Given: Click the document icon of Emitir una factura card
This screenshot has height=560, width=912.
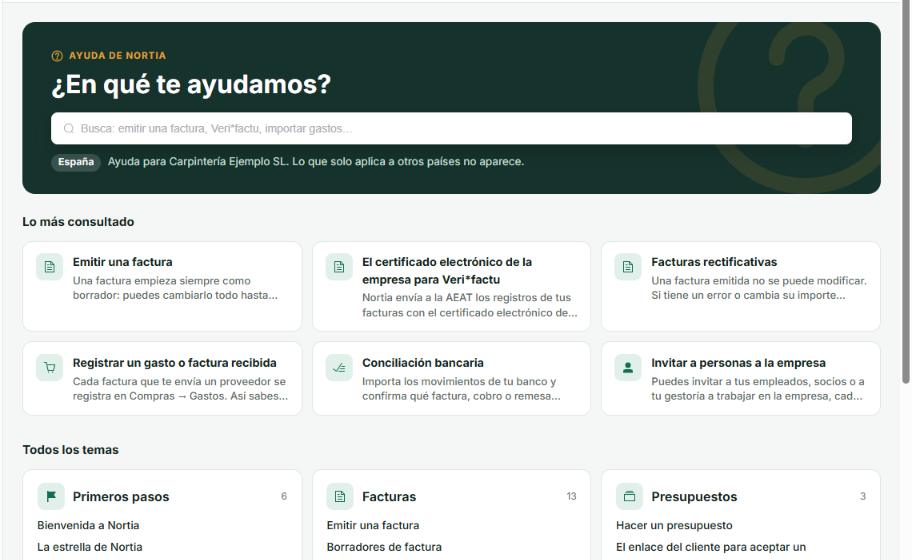Looking at the screenshot, I should tap(49, 267).
